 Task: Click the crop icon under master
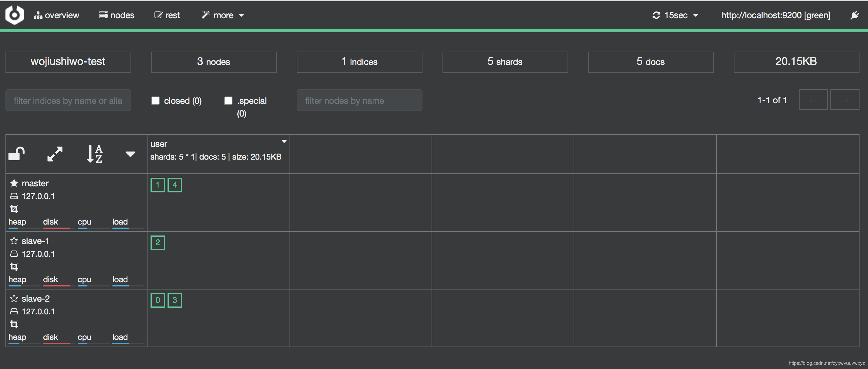(x=14, y=209)
